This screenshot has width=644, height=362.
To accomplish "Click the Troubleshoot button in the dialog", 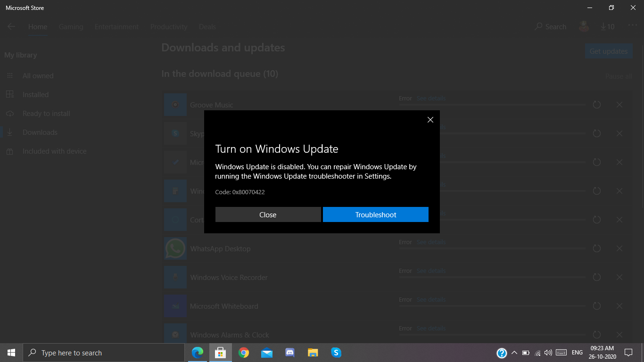I will tap(376, 214).
